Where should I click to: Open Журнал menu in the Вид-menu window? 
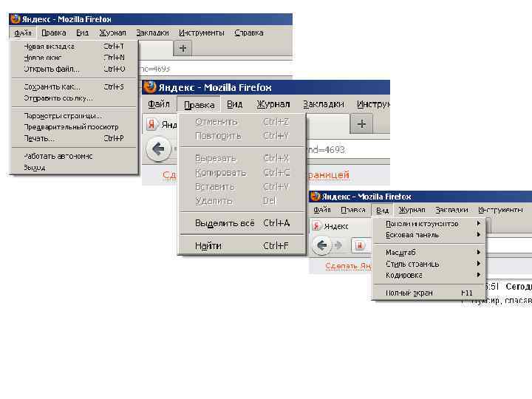click(x=412, y=210)
